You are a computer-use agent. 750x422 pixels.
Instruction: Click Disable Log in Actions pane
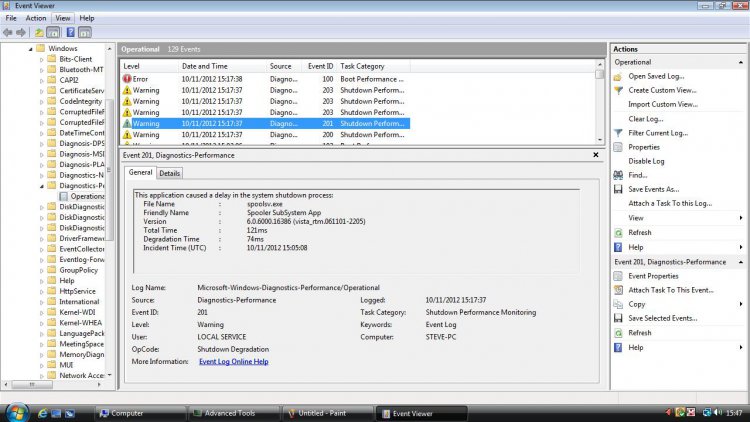click(646, 161)
